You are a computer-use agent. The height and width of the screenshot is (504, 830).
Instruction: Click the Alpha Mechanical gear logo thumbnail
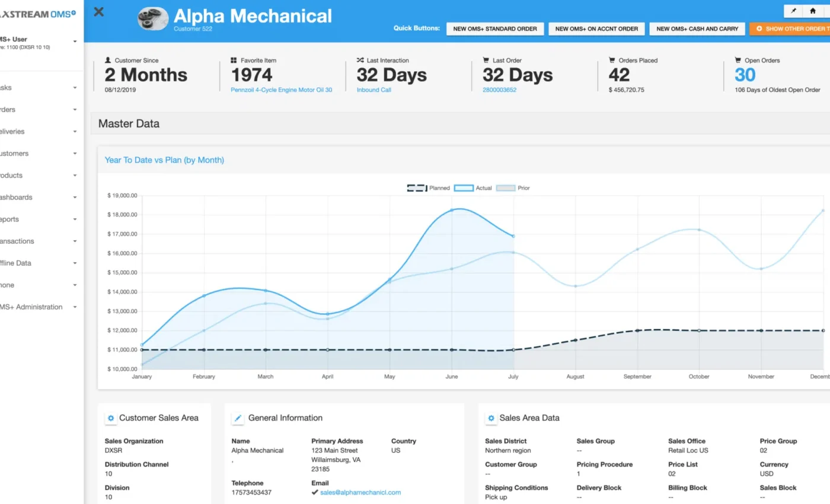coord(153,18)
